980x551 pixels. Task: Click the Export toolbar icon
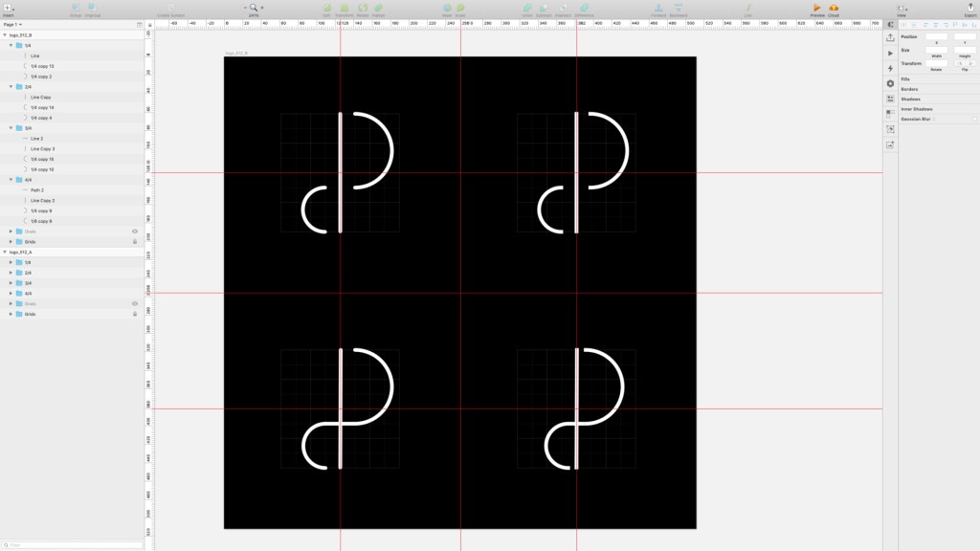[x=970, y=8]
